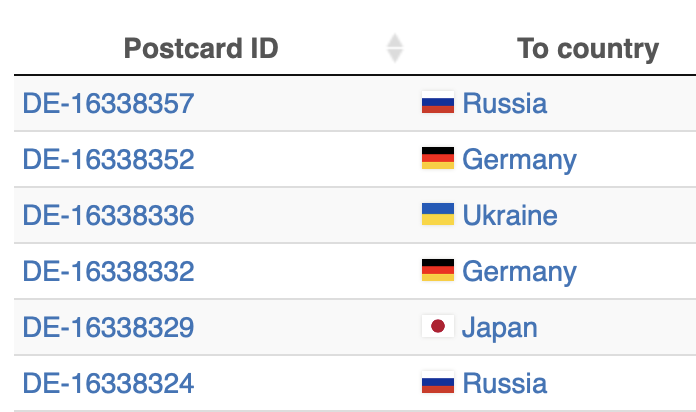The image size is (696, 412).
Task: Click the To country column header
Action: [587, 48]
